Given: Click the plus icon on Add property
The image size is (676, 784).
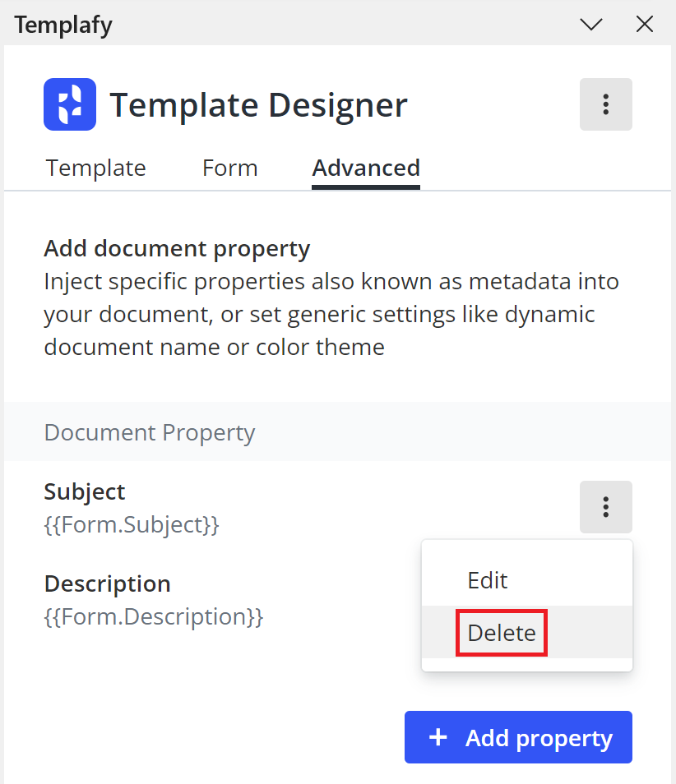Looking at the screenshot, I should (438, 738).
